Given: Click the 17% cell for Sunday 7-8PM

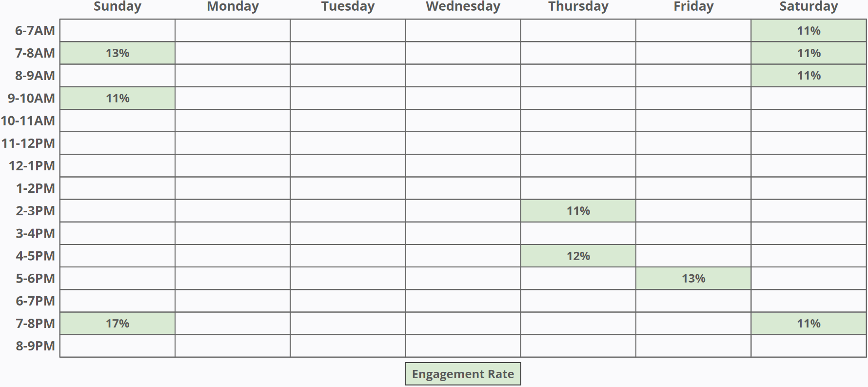Looking at the screenshot, I should [x=118, y=324].
